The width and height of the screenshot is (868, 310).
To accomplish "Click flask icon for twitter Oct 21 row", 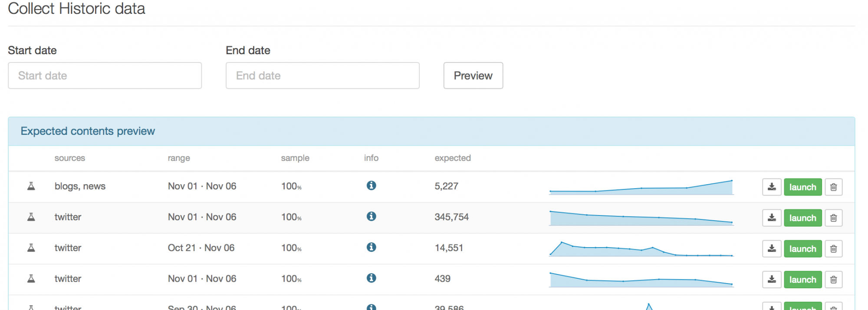I will (31, 248).
